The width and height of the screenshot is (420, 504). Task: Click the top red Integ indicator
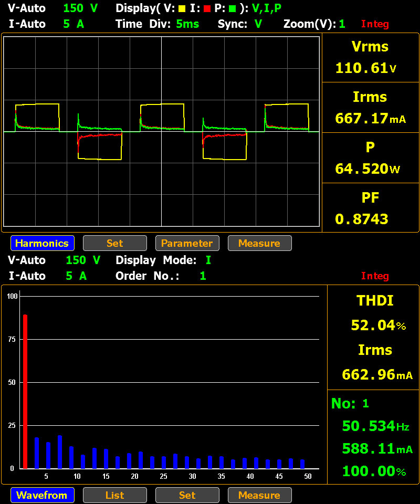pos(375,24)
